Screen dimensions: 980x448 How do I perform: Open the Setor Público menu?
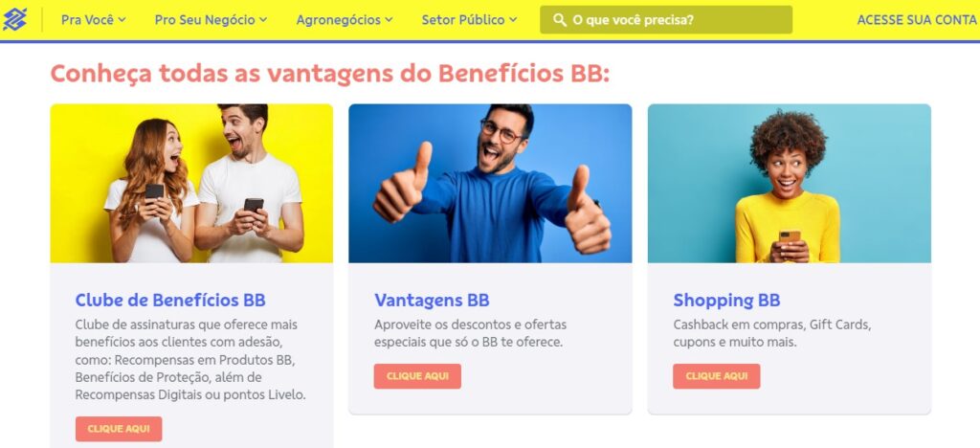[x=469, y=19]
